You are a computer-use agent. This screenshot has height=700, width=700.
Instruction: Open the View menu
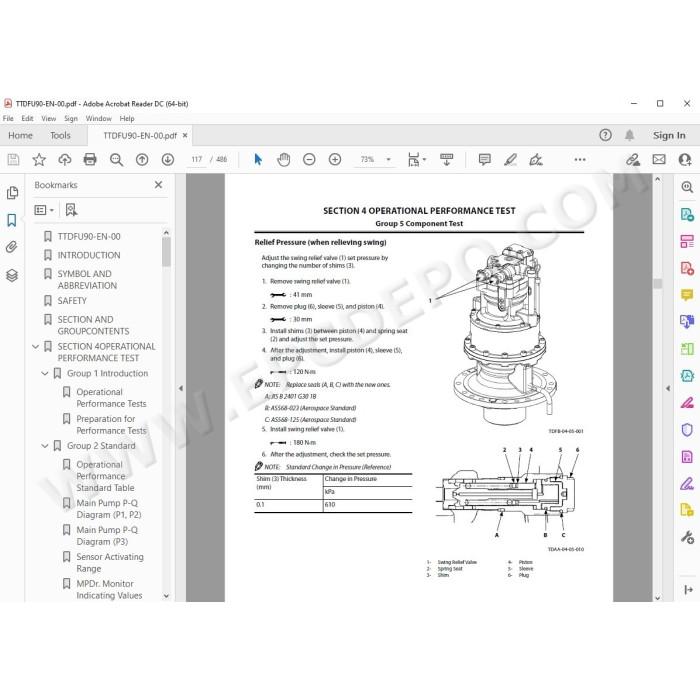pyautogui.click(x=49, y=118)
